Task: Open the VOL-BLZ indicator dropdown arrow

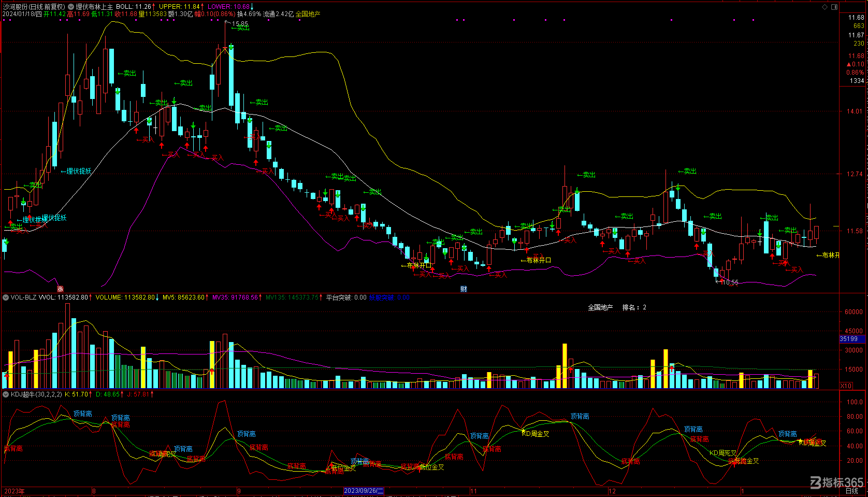Action: point(6,297)
